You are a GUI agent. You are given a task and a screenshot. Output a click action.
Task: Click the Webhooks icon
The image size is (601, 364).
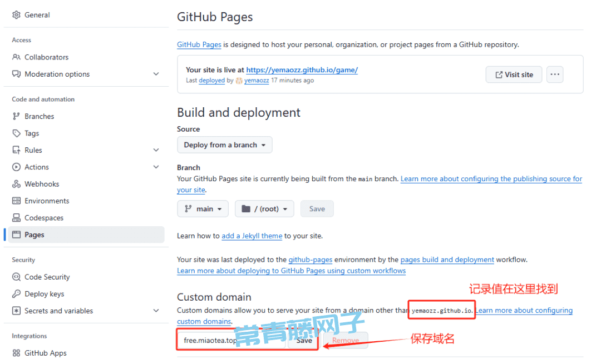(16, 184)
